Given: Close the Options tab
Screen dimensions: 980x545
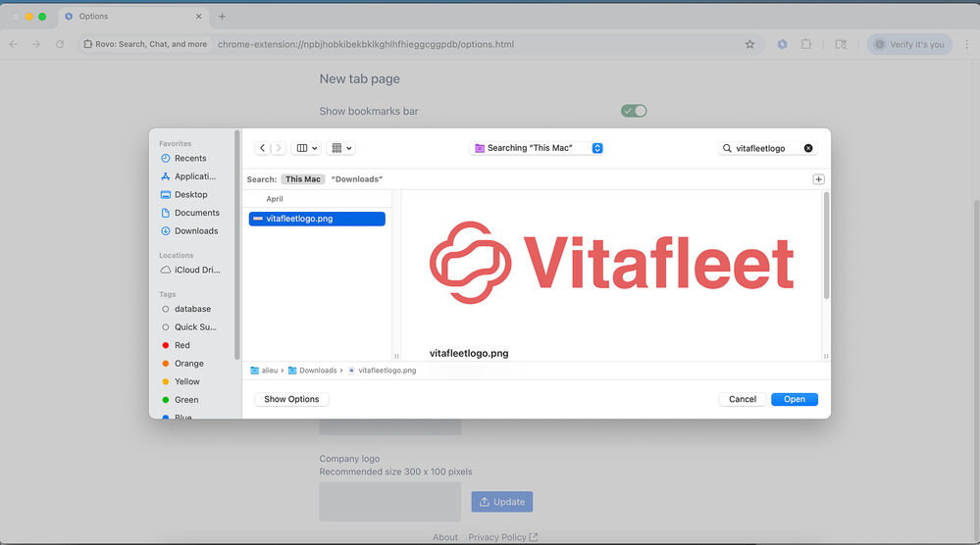Looking at the screenshot, I should [x=199, y=17].
